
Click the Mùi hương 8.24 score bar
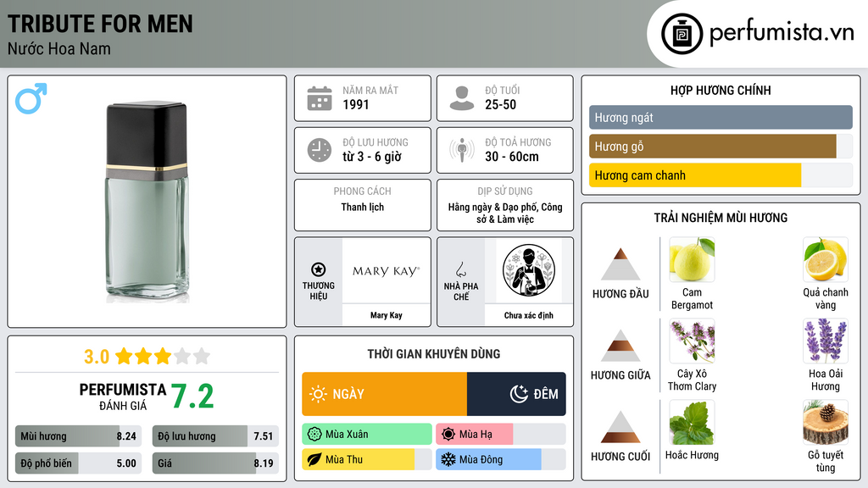click(78, 436)
